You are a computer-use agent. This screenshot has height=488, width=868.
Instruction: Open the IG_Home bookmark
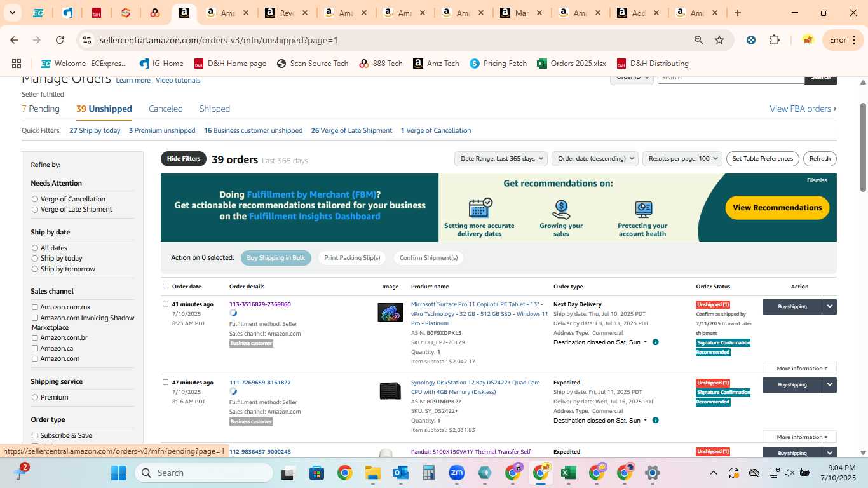click(x=161, y=64)
